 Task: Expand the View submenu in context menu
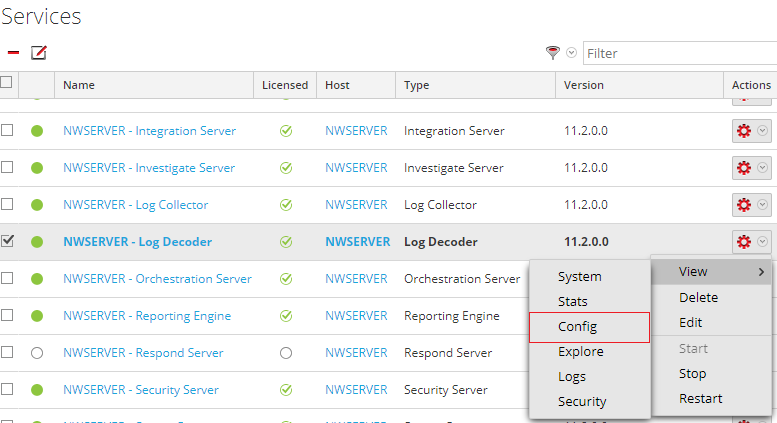point(712,271)
